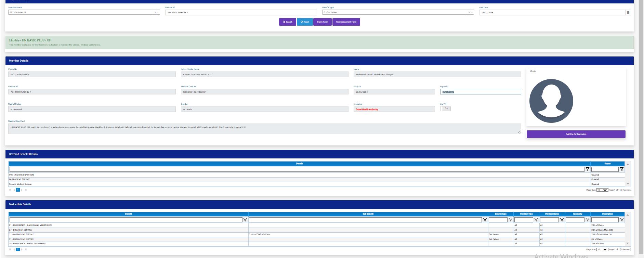
Task: Click the Emirate Id search input field
Action: [241, 12]
